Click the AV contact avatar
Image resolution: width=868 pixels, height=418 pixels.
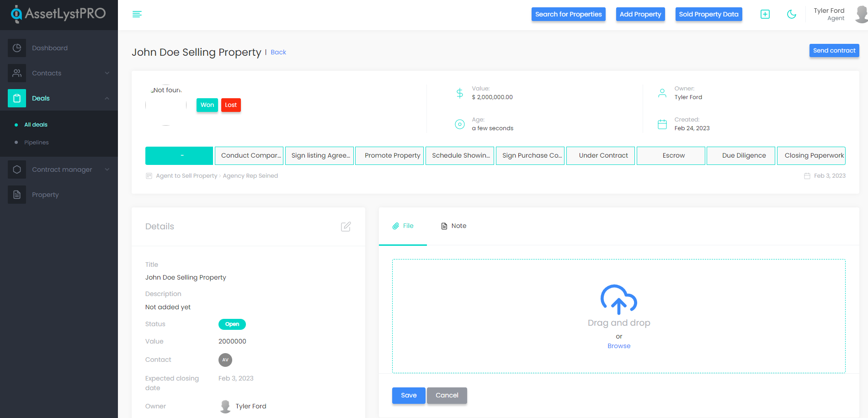pyautogui.click(x=225, y=360)
